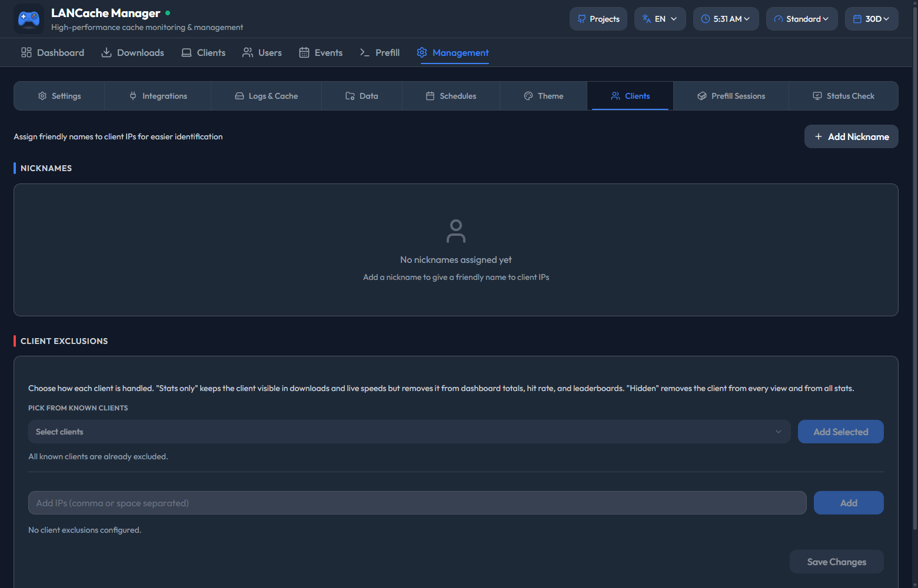Click the Events calendar icon
This screenshot has height=588, width=918.
304,52
